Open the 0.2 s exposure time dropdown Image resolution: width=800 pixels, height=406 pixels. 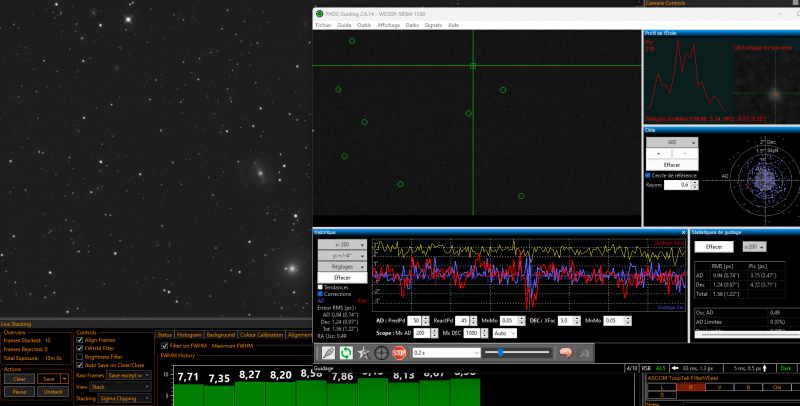pos(446,352)
